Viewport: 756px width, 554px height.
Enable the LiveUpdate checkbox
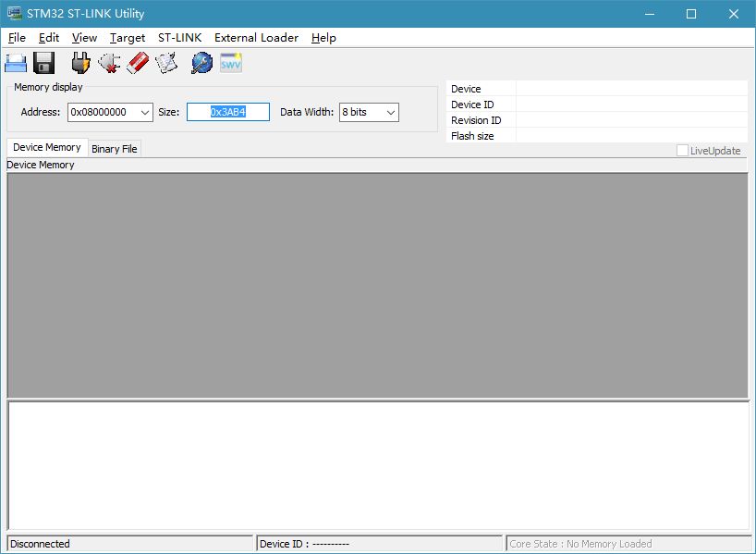[x=682, y=151]
